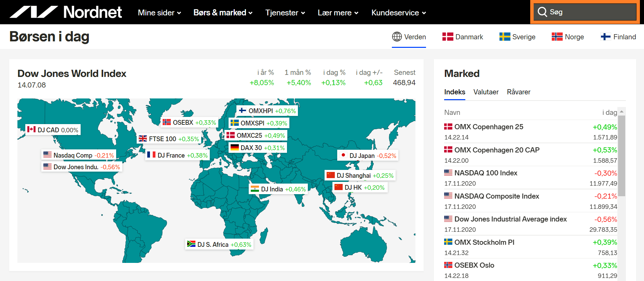Viewport: 644px width, 281px height.
Task: Click the +0,63% value on DJ S. Africa label
Action: 241,245
